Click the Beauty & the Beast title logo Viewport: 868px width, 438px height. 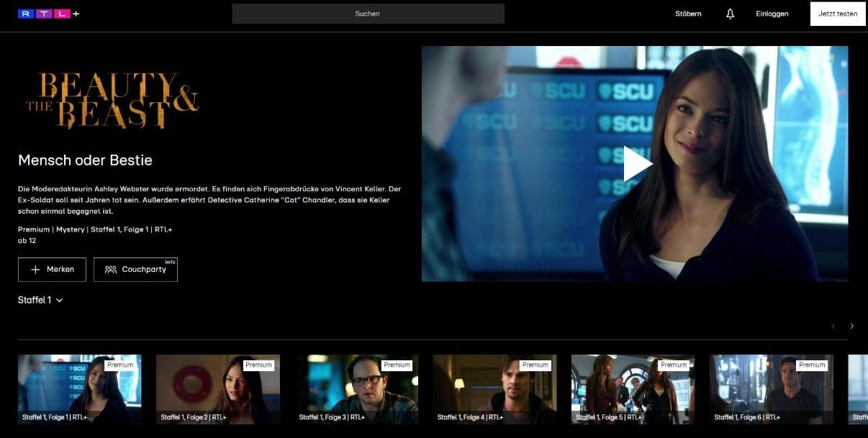click(x=112, y=101)
